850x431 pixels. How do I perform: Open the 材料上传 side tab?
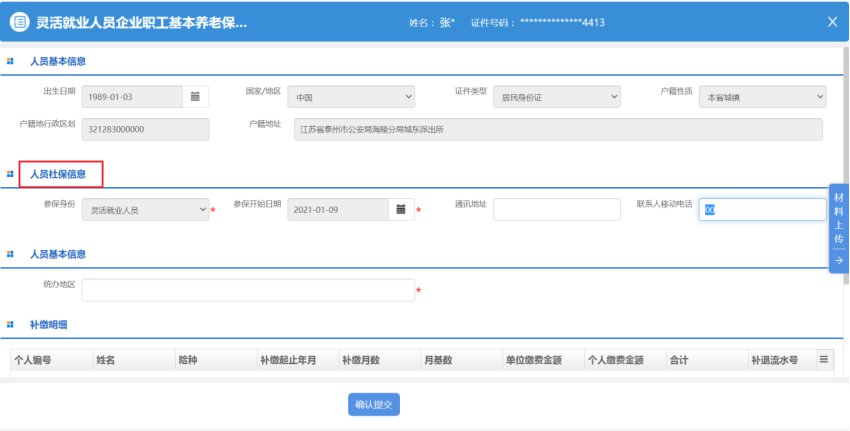(x=839, y=217)
